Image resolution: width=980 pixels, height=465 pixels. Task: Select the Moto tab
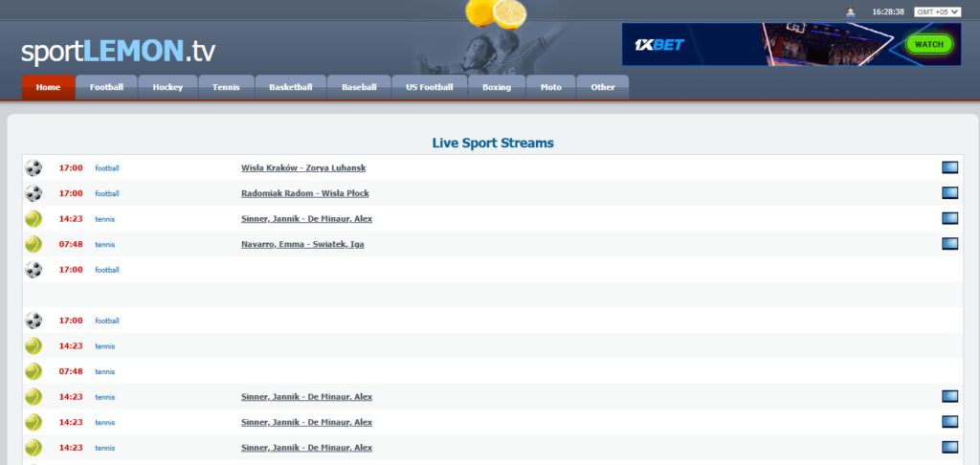550,87
